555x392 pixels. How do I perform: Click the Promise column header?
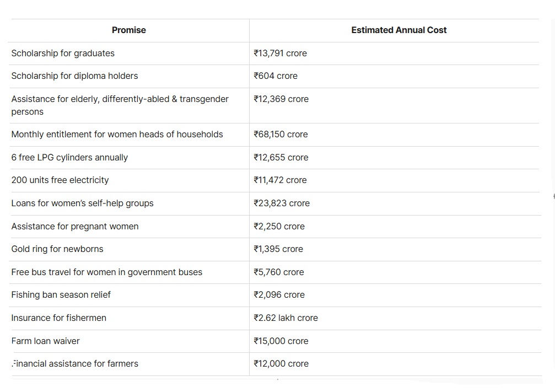128,30
